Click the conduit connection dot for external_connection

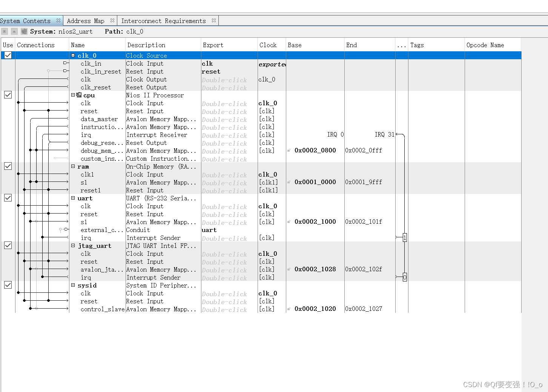coord(61,229)
